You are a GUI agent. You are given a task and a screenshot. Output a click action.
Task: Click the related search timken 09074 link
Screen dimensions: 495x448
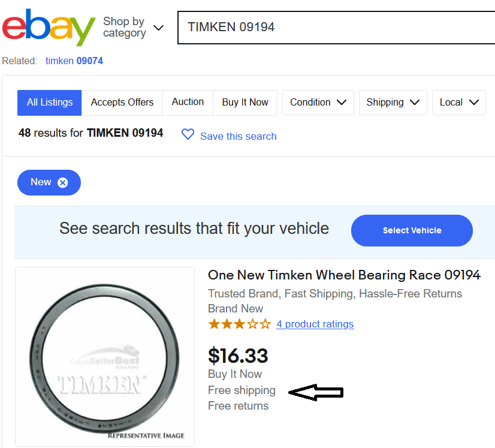click(x=74, y=61)
